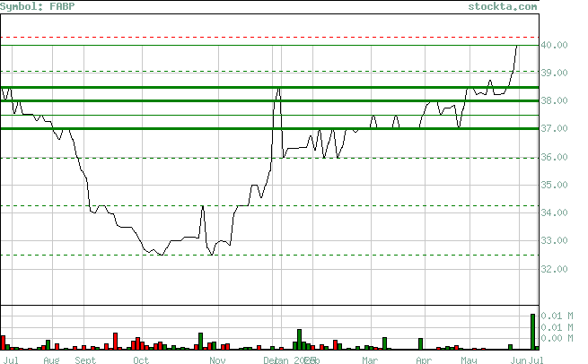This screenshot has width=588, height=364.
Task: Click the Nov month axis label
Action: coord(217,360)
